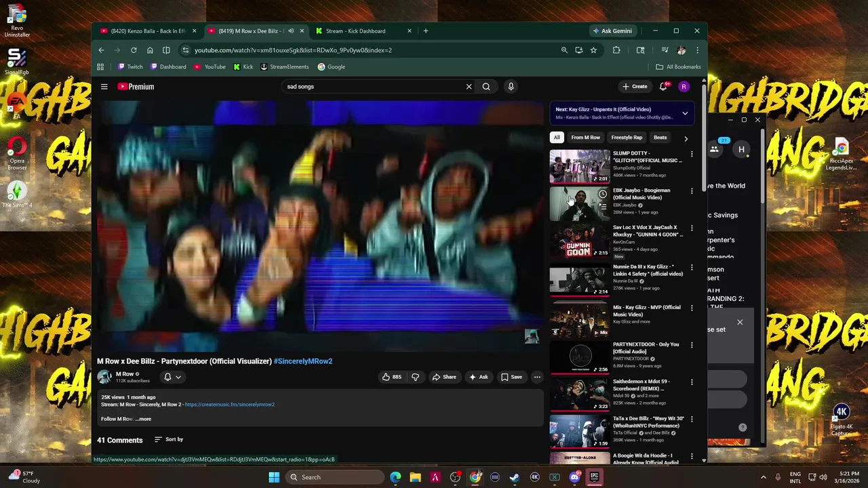Viewport: 868px width, 488px height.
Task: Open the EBK Jaaybo Boogieman thumbnail
Action: [580, 203]
